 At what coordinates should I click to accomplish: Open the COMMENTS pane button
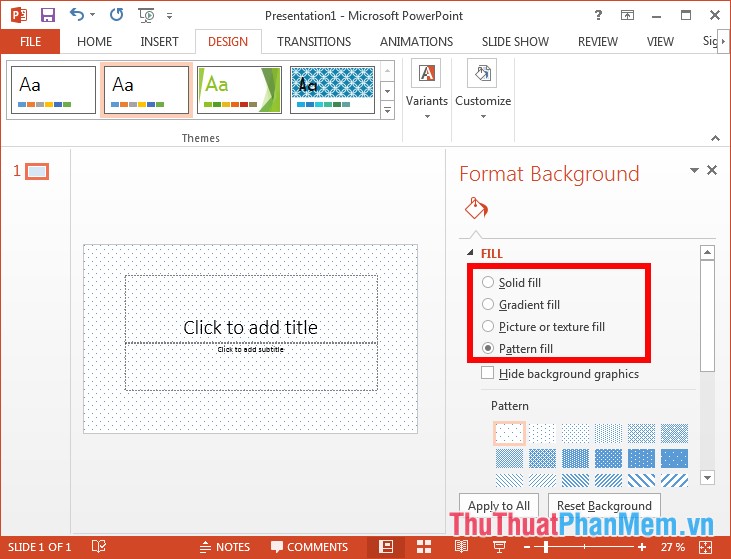point(310,547)
